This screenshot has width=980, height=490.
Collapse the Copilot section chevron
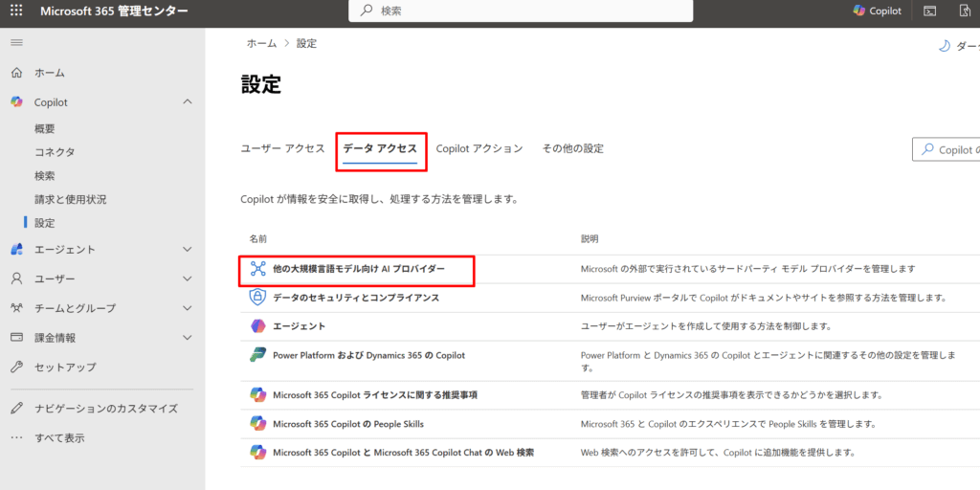click(x=188, y=101)
